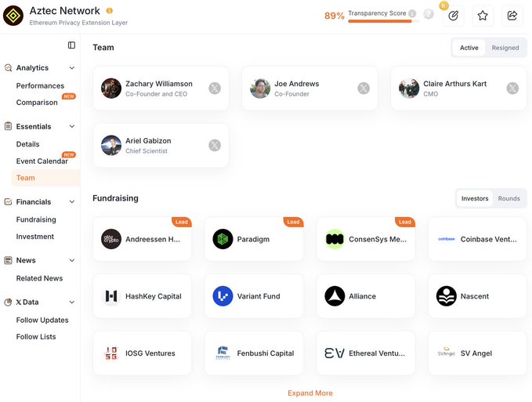Click the Financials chart icon

pyautogui.click(x=8, y=202)
